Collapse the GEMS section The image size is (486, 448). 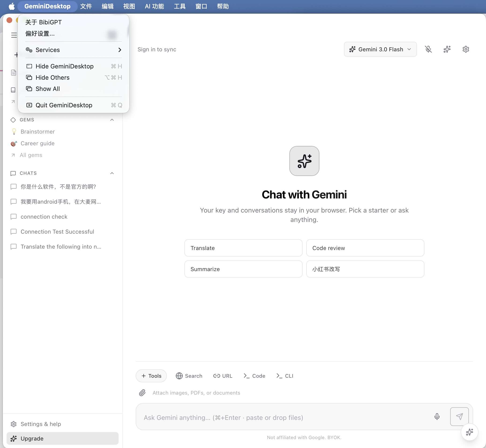click(112, 120)
